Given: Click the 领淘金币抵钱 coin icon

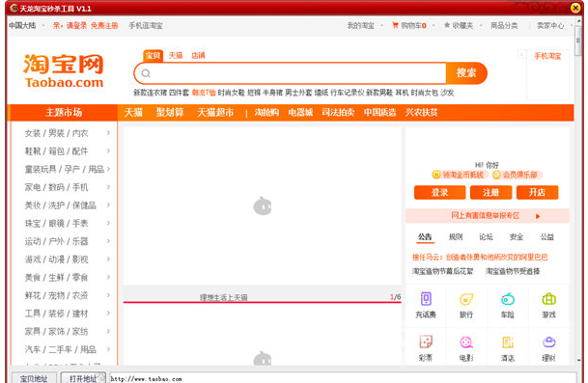Looking at the screenshot, I should point(435,175).
